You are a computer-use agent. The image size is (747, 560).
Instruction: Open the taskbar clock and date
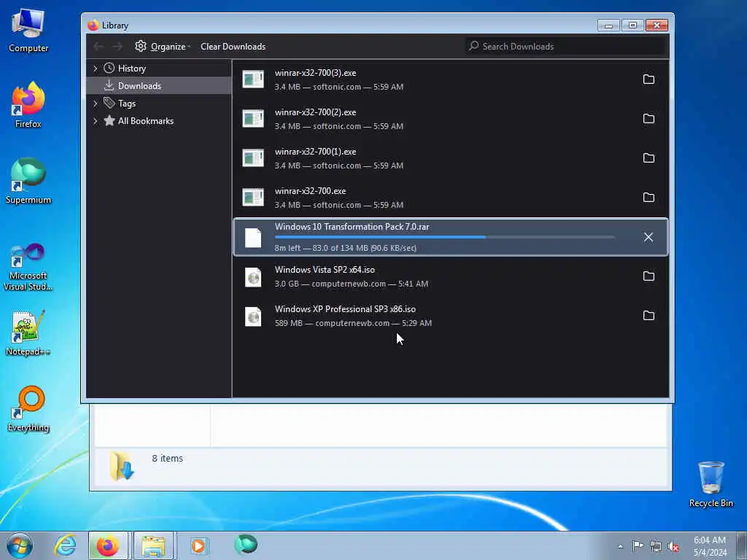pos(710,546)
